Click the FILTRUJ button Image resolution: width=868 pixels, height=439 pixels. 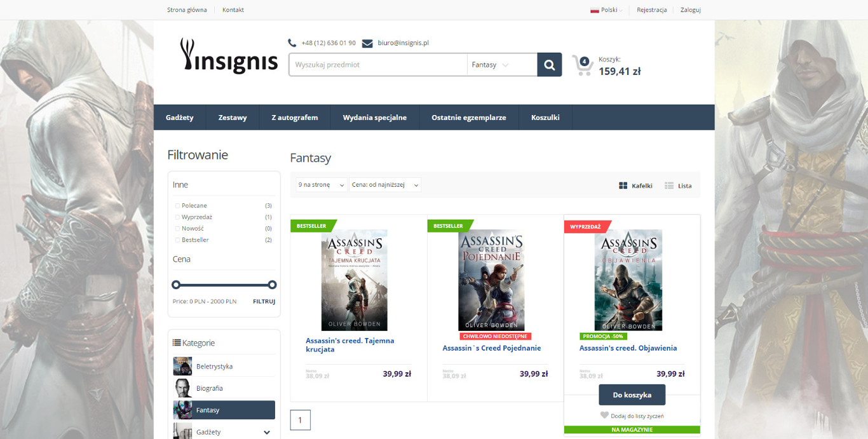coord(264,302)
